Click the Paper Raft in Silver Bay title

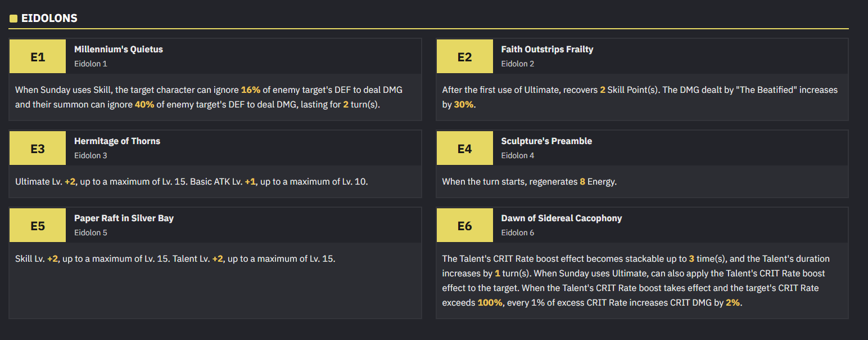pyautogui.click(x=124, y=218)
